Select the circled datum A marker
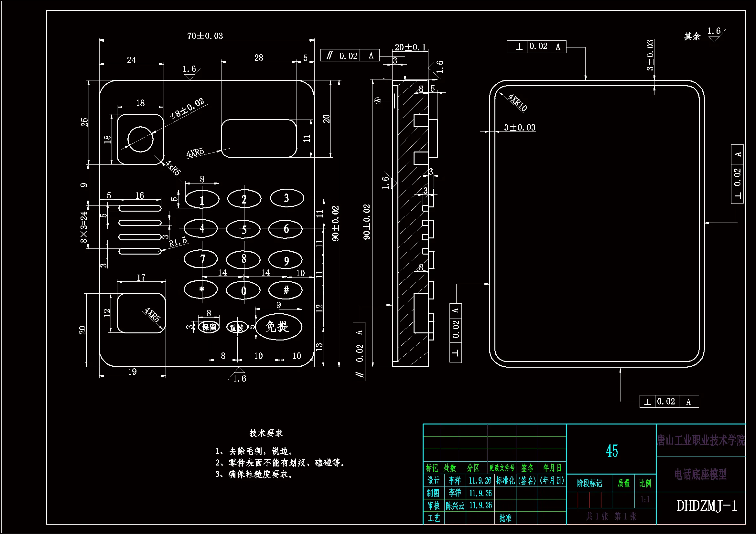The image size is (756, 534). tap(378, 100)
